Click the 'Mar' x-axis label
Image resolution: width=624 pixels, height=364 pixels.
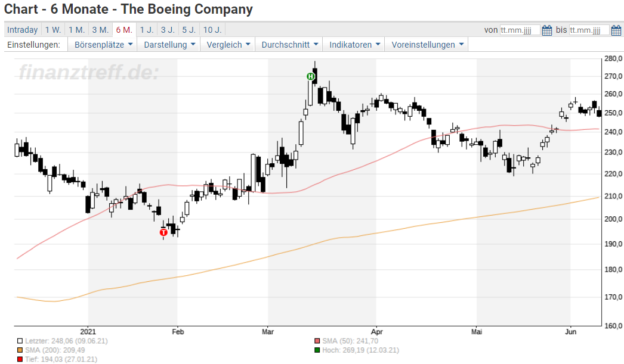click(x=268, y=332)
